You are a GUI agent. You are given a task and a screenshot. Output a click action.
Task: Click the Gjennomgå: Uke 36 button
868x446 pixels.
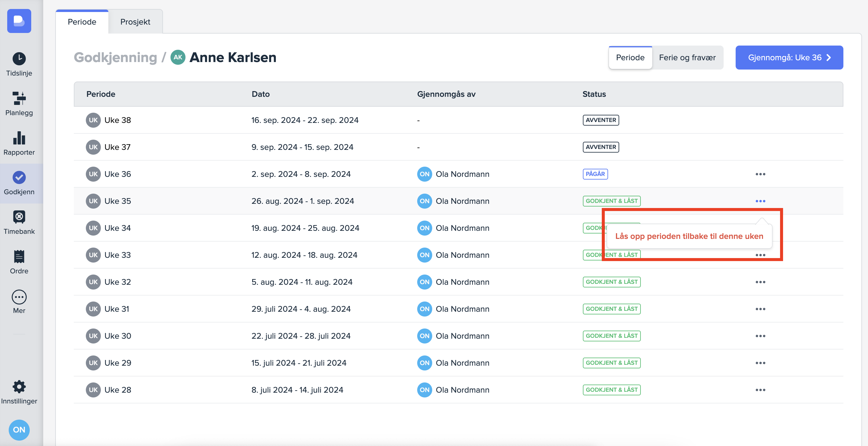point(789,58)
